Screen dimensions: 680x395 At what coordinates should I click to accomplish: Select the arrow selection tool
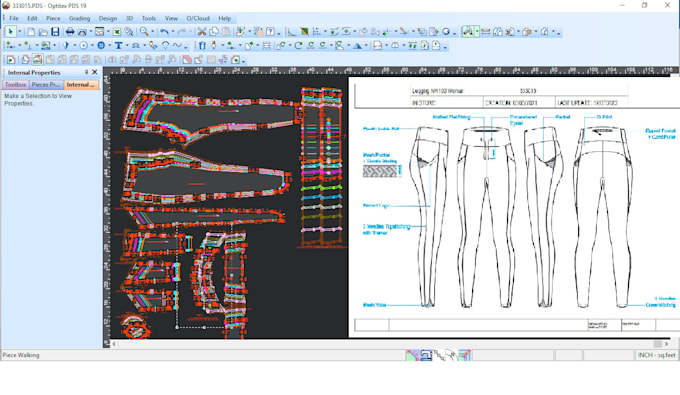pos(10,32)
